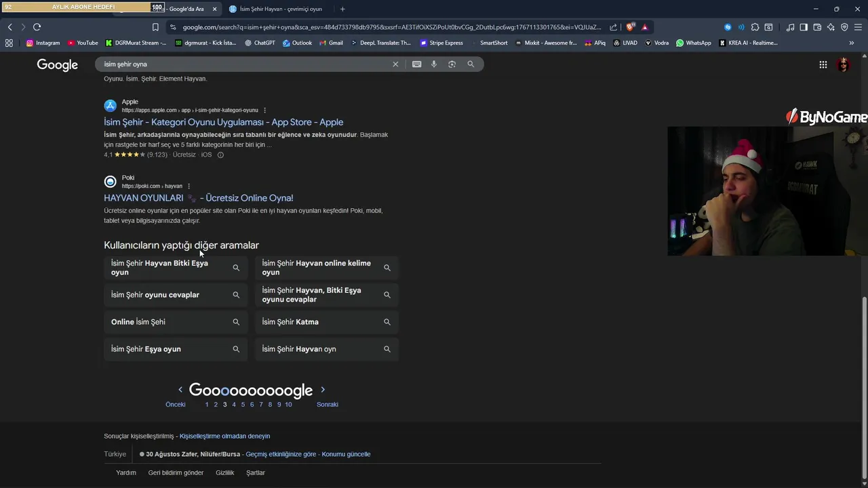The height and width of the screenshot is (488, 868).
Task: Click the Sonraki next page link
Action: 328,405
